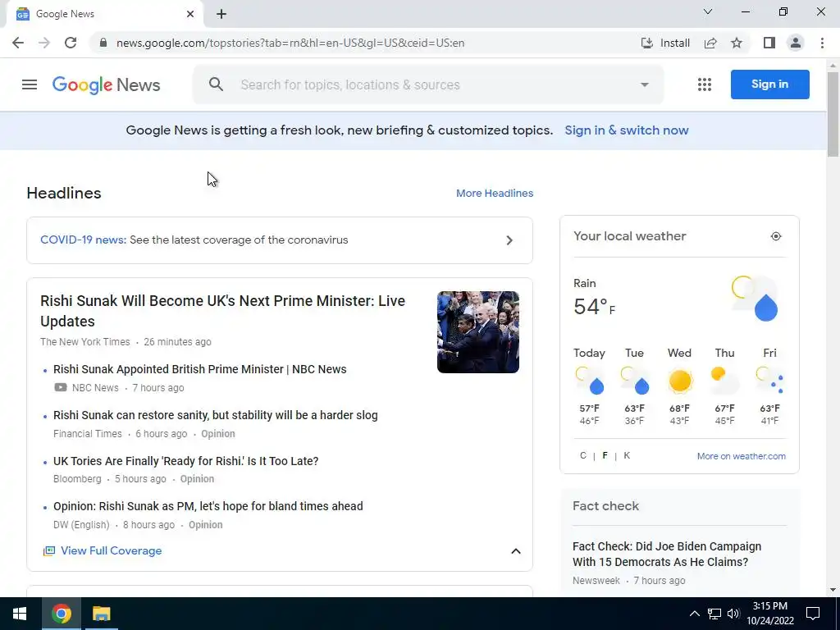The height and width of the screenshot is (630, 840).
Task: Open the browser side panel
Action: tap(769, 43)
